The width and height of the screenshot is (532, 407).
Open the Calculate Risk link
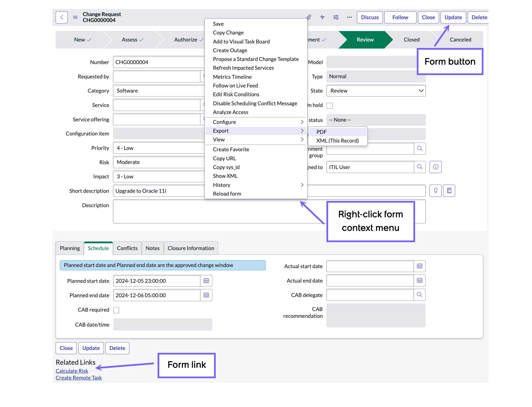72,371
